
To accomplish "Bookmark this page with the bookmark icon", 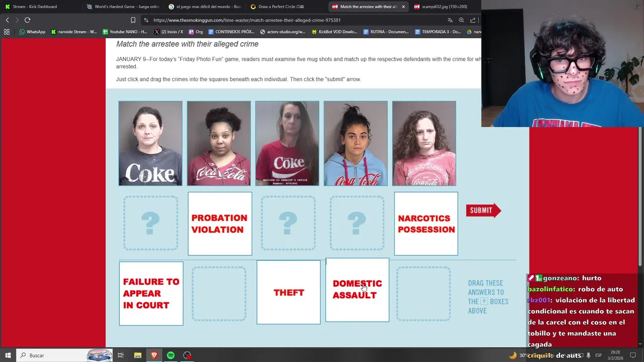I will coord(133,20).
